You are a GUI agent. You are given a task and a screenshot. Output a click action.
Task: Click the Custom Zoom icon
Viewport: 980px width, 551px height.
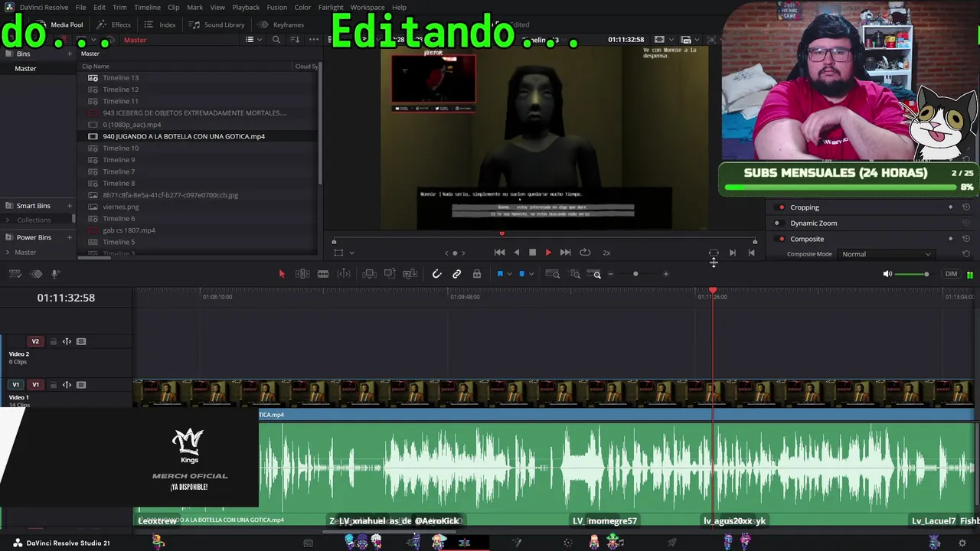coord(594,274)
